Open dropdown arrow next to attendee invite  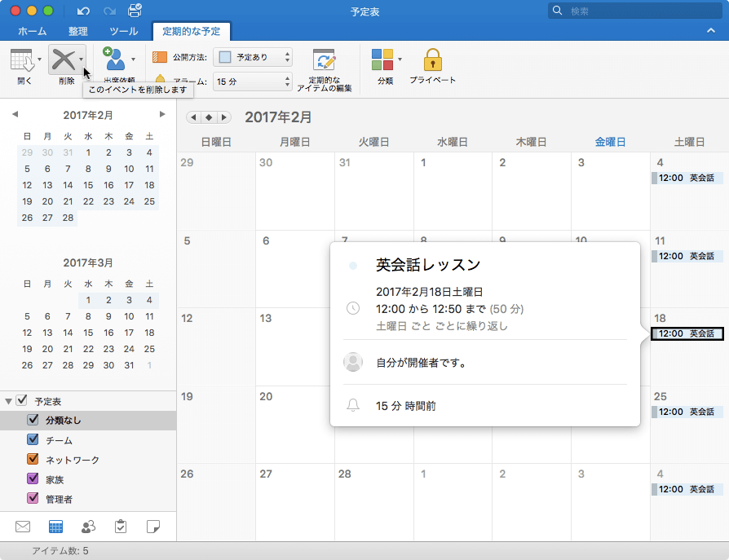coord(133,59)
